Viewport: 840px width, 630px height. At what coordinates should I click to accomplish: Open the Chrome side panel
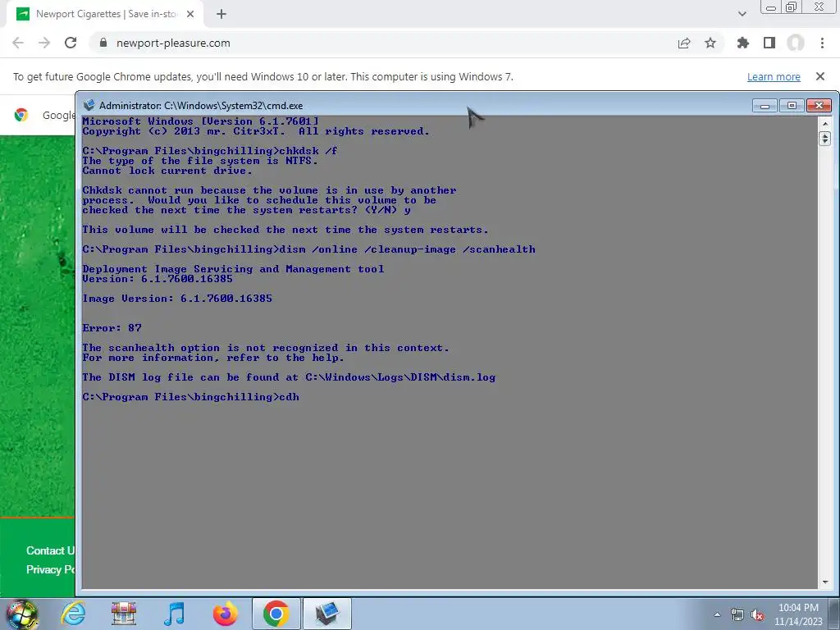pyautogui.click(x=769, y=43)
